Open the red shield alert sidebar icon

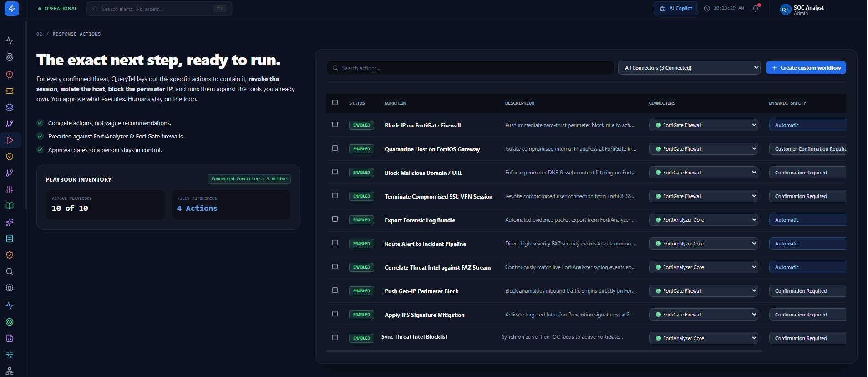point(10,75)
